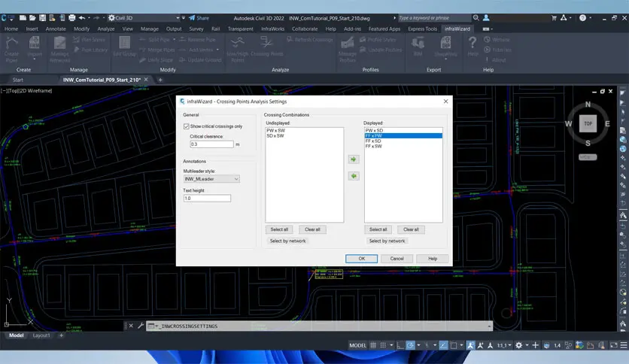
Task: Open the Home ribbon tab
Action: pos(11,29)
